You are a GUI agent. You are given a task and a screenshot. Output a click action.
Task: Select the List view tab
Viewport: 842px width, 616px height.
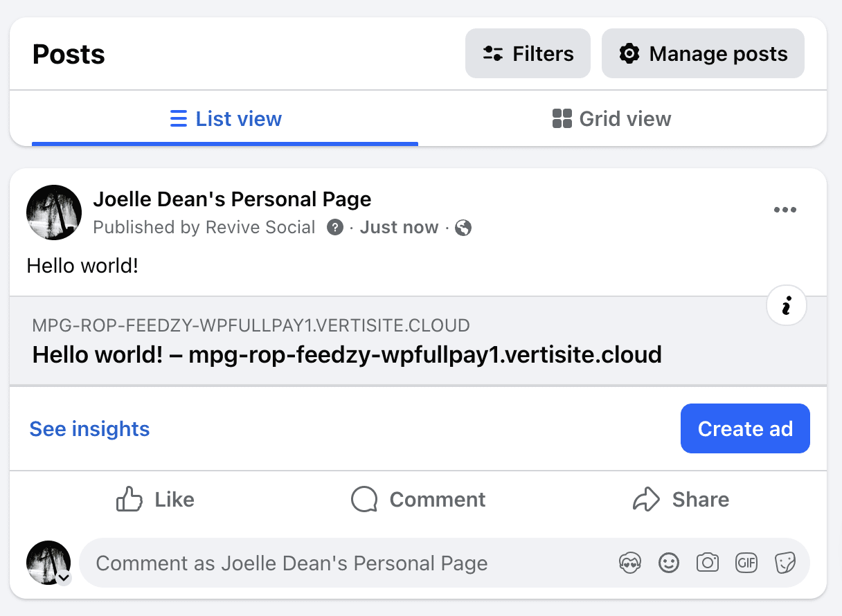[x=226, y=119]
